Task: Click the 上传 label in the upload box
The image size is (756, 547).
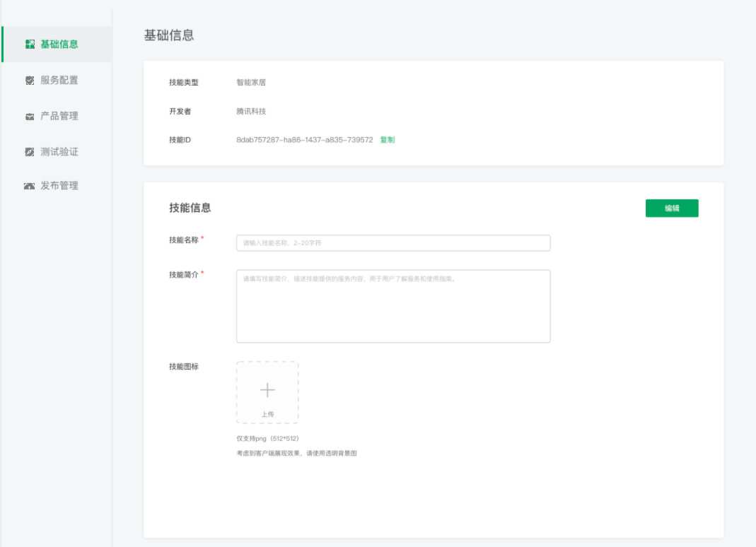Action: (267, 414)
